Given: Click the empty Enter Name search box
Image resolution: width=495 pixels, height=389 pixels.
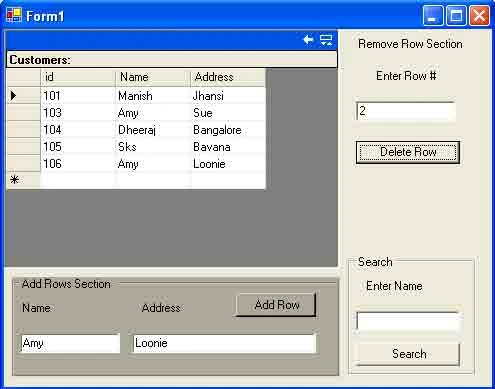Looking at the screenshot, I should click(x=408, y=321).
